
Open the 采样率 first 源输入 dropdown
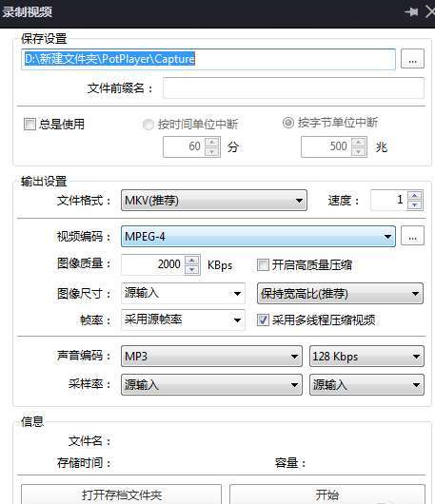tap(211, 384)
